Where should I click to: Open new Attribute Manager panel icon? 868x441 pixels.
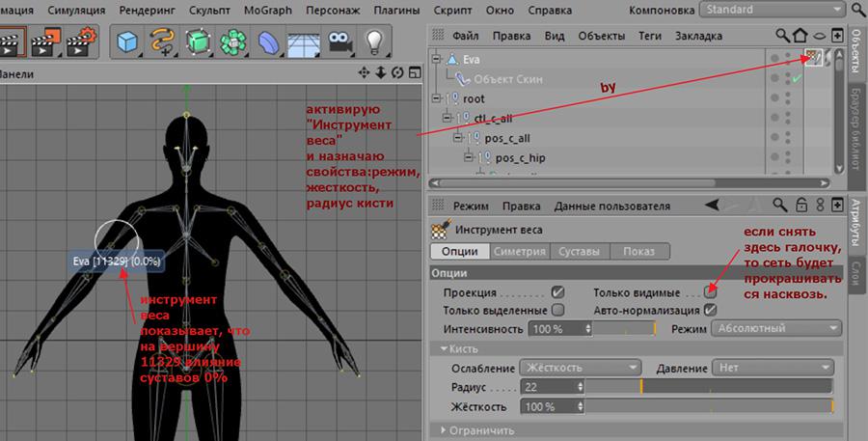pyautogui.click(x=837, y=205)
